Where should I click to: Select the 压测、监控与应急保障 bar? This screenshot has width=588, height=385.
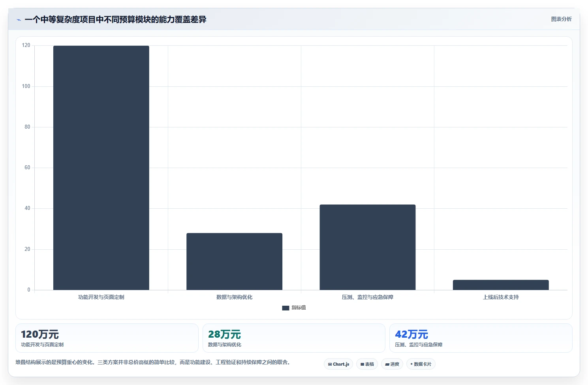point(367,247)
